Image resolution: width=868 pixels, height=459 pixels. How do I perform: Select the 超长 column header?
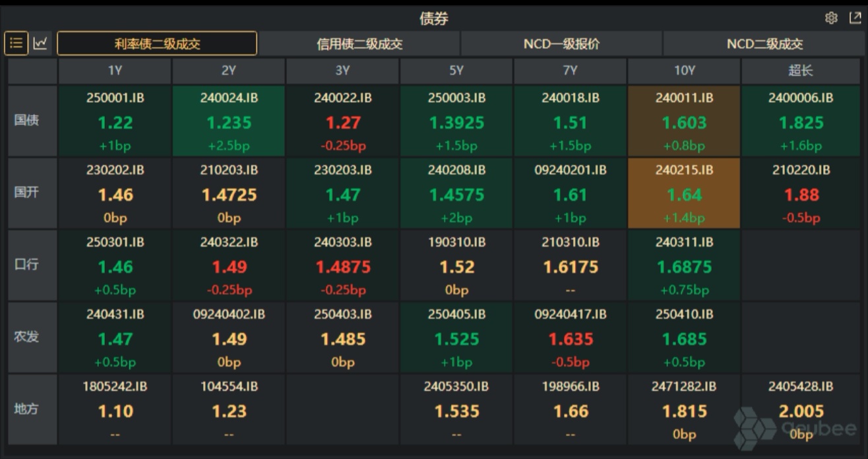(x=800, y=71)
